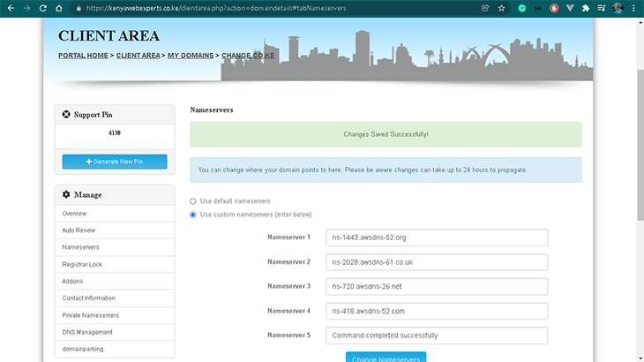Viewport: 644px width, 362px height.
Task: Select Use custom nameservers option
Action: click(193, 215)
